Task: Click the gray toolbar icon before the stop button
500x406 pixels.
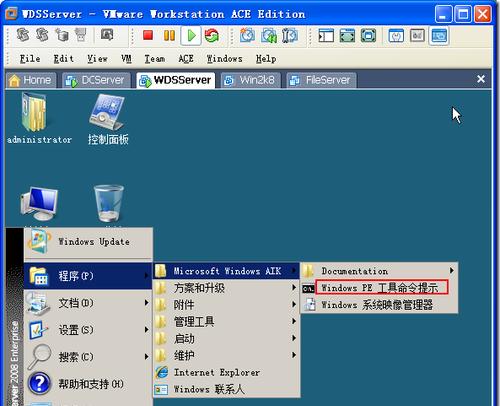Action: 107,35
